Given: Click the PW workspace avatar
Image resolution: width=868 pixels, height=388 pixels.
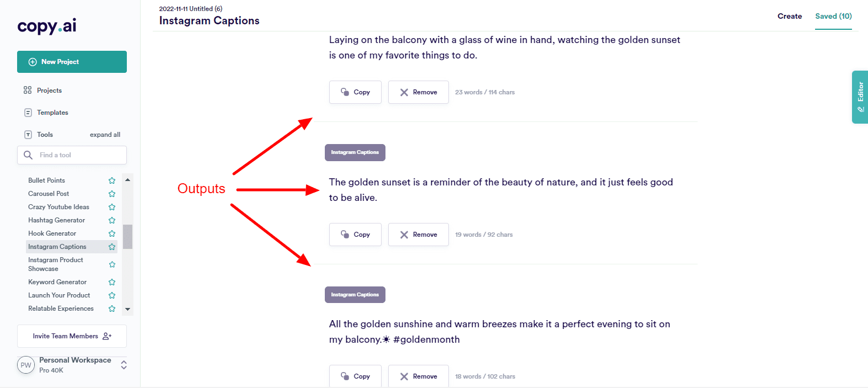Looking at the screenshot, I should [26, 365].
